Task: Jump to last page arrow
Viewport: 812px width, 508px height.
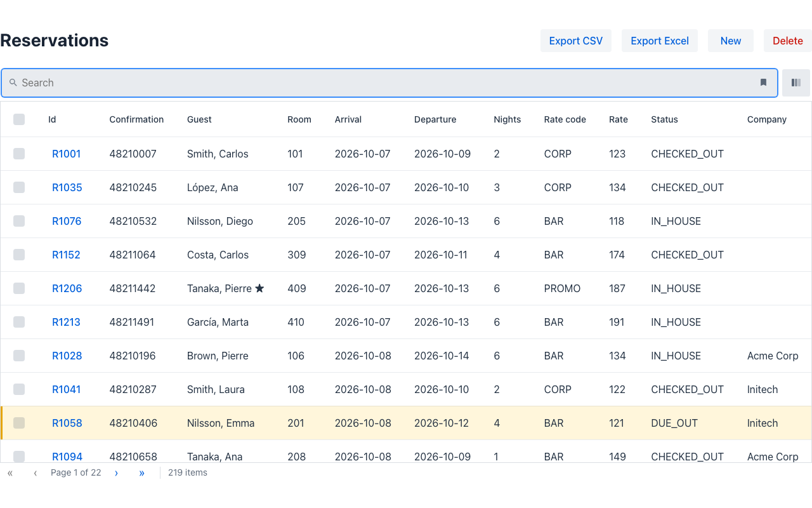Action: click(x=141, y=473)
